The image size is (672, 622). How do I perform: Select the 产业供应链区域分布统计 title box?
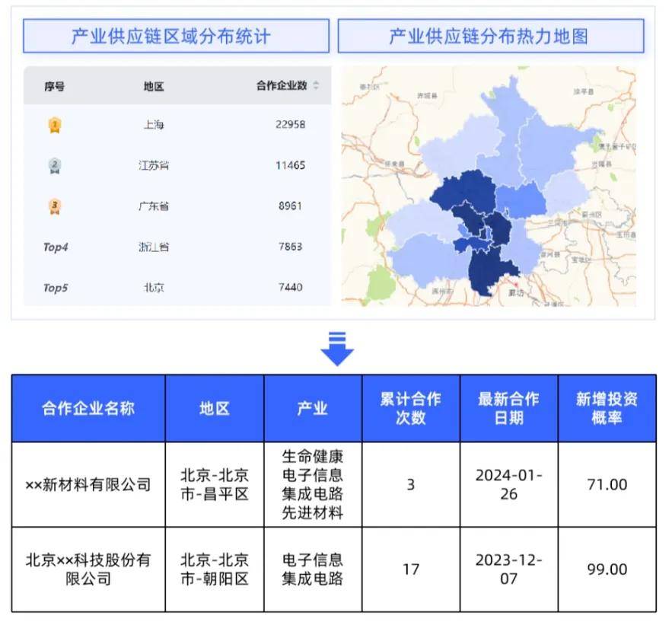click(x=176, y=36)
